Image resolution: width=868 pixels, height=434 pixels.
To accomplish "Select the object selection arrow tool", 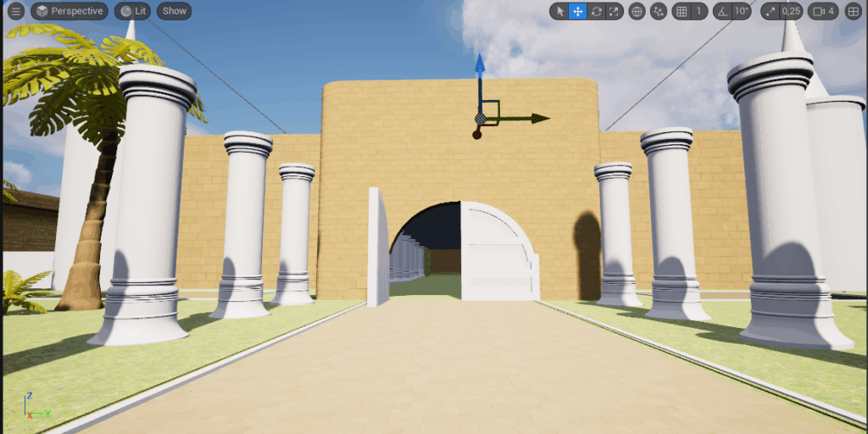I will [x=559, y=11].
